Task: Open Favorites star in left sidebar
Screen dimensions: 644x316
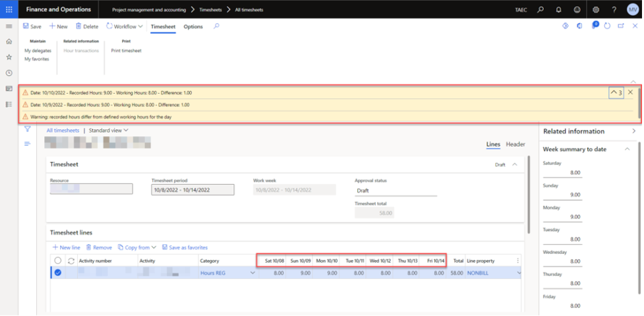Action: click(x=9, y=57)
